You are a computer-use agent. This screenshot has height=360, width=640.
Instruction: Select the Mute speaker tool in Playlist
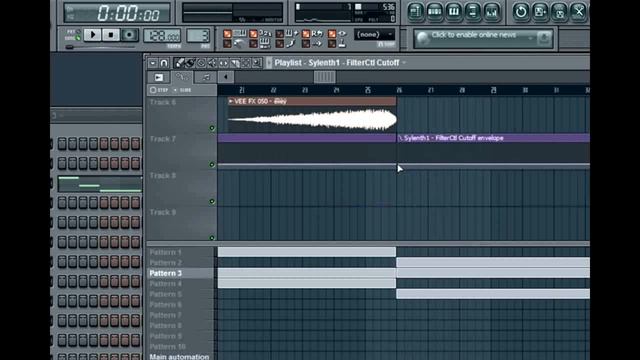(x=212, y=63)
